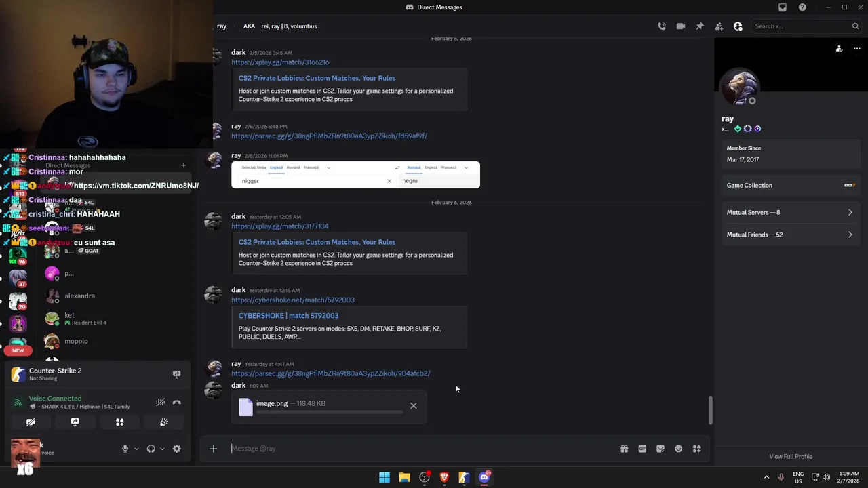Open the apps launcher icon in message bar
Screen dimensions: 868x488
(x=696, y=449)
